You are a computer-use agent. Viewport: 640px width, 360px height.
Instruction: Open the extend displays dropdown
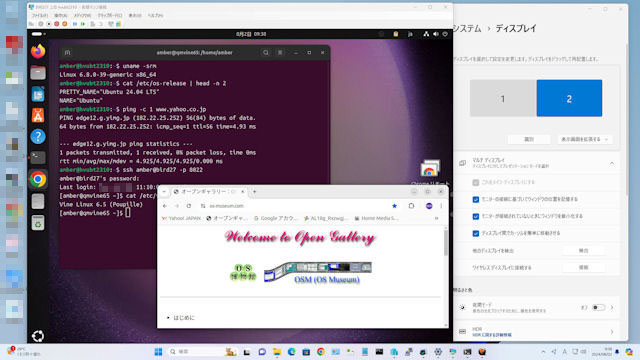coord(584,139)
